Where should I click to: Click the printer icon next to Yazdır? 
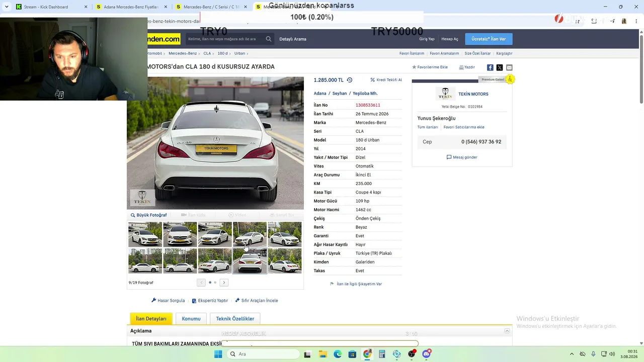(461, 67)
